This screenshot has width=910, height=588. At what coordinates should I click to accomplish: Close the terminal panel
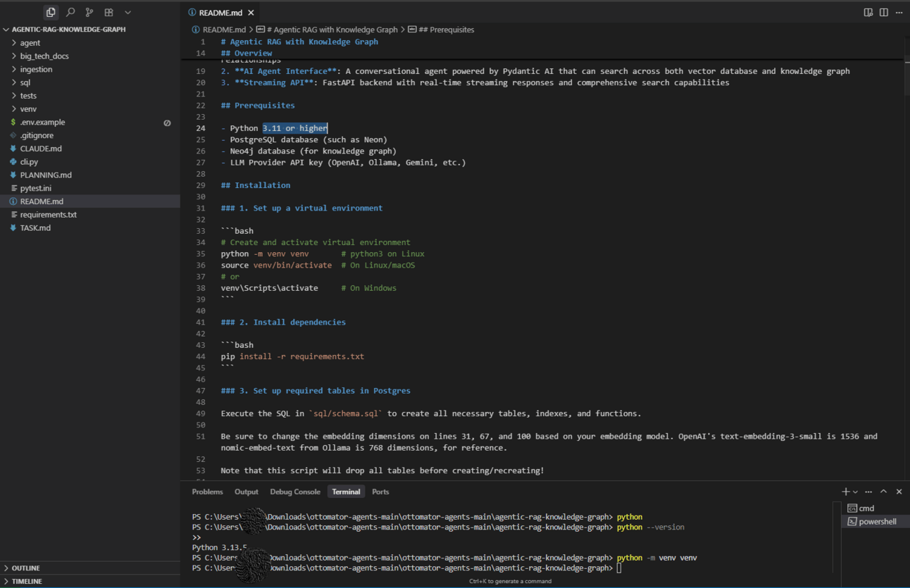pyautogui.click(x=899, y=492)
